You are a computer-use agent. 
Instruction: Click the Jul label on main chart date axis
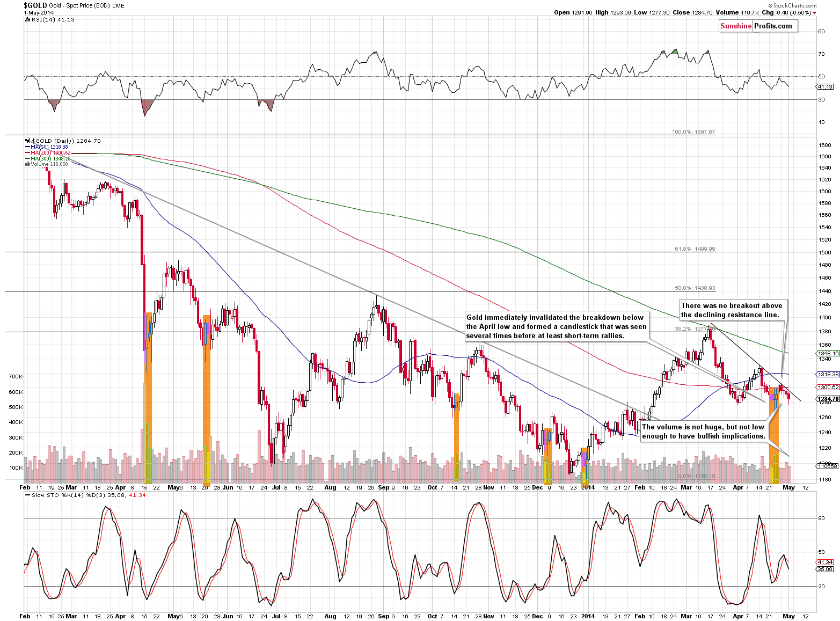(276, 487)
